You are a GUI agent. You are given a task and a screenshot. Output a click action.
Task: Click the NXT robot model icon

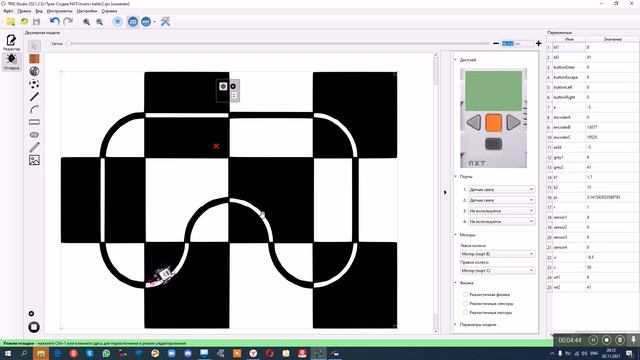[146, 22]
